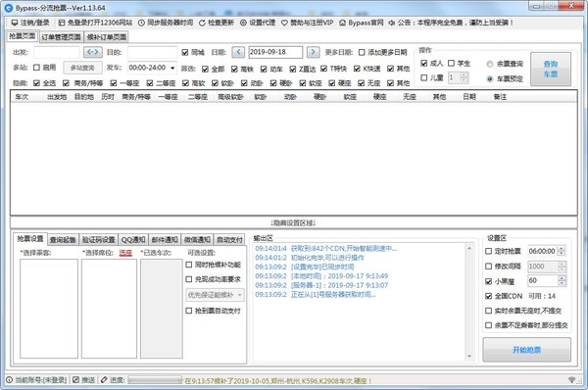Go to next date arrow
Image resolution: width=588 pixels, height=390 pixels.
pos(314,52)
